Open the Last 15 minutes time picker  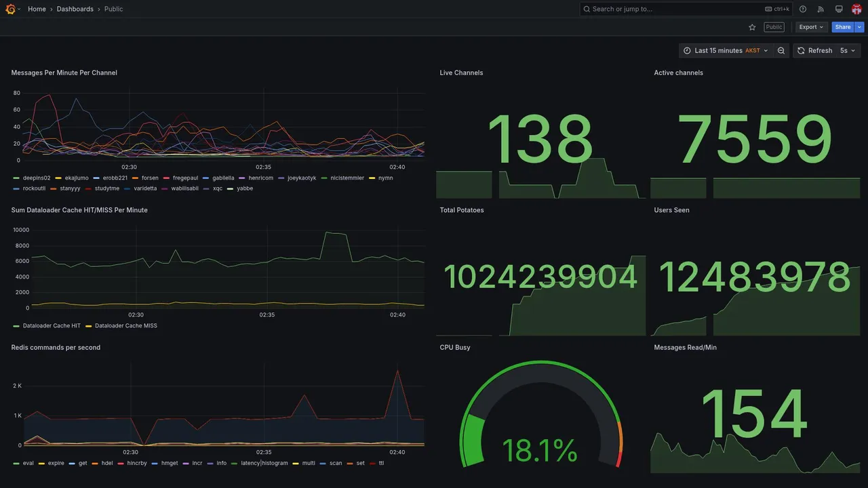[x=726, y=51]
